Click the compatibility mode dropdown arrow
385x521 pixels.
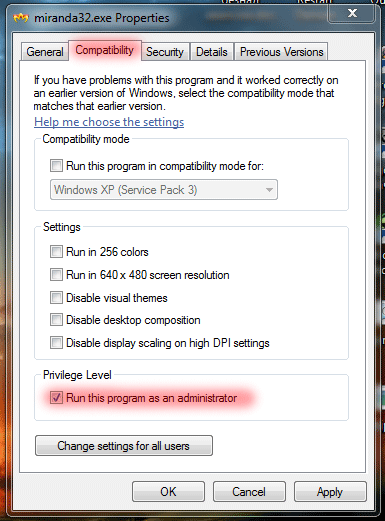point(269,190)
